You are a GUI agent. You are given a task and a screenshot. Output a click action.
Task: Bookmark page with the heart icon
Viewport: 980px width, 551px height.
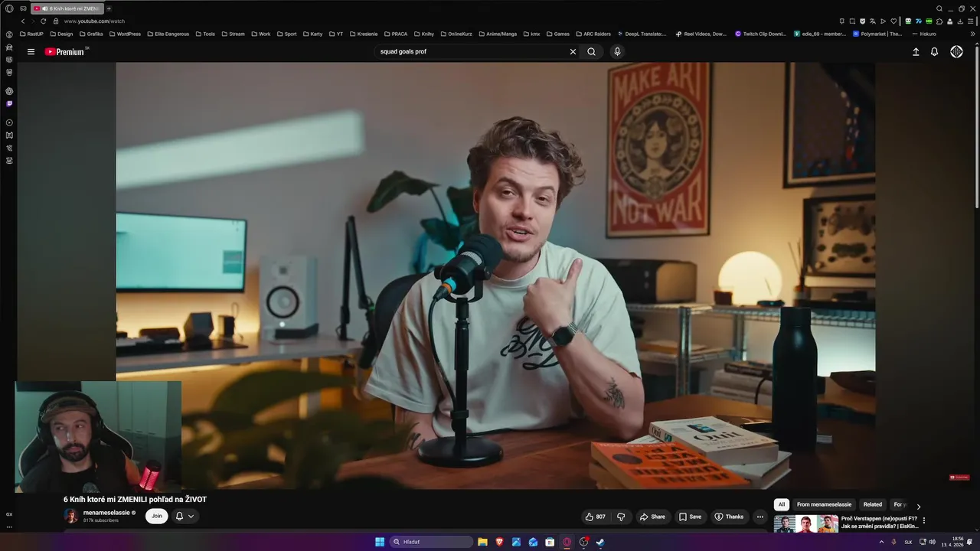[x=893, y=21]
